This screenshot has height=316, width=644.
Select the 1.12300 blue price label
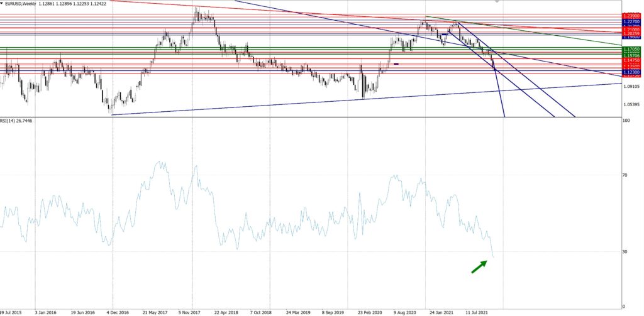[x=631, y=72]
